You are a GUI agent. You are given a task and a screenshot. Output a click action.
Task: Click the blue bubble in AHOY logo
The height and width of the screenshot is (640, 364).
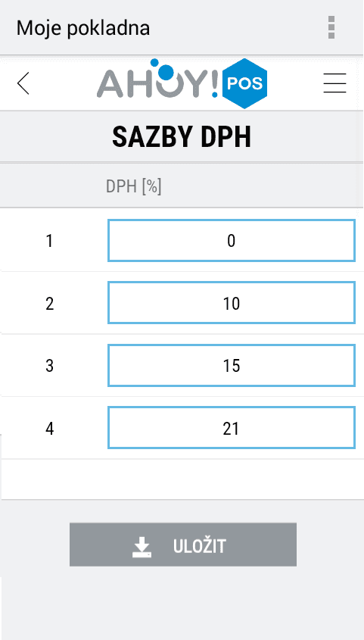165,73
